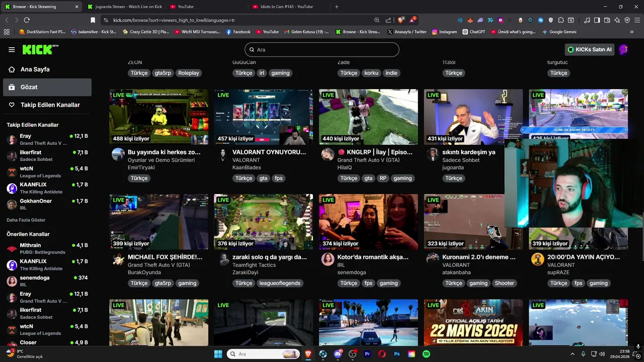Open Discord from the taskbar
Image resolution: width=644 pixels, height=362 pixels.
[x=338, y=354]
